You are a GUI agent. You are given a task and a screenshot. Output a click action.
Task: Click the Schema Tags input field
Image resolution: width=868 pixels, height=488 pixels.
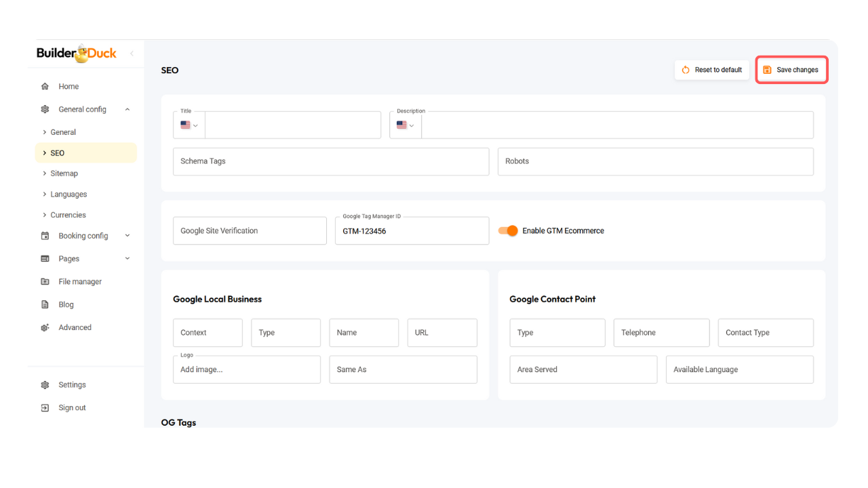(331, 162)
